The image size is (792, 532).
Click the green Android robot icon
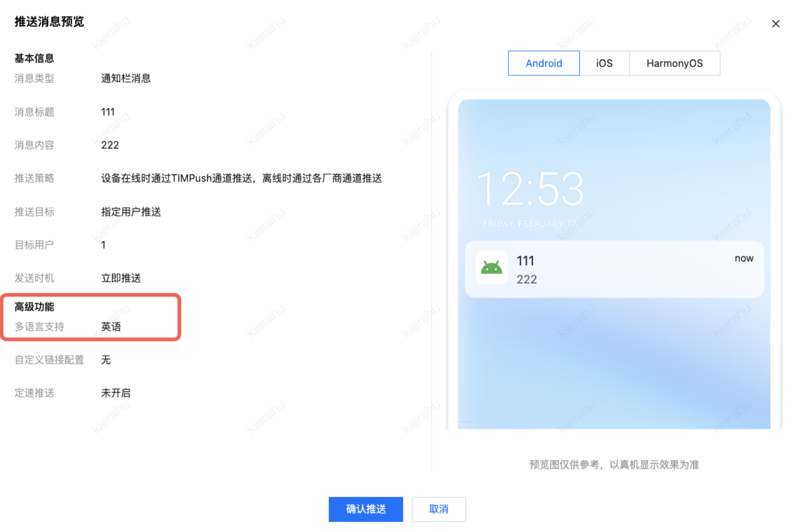[491, 267]
